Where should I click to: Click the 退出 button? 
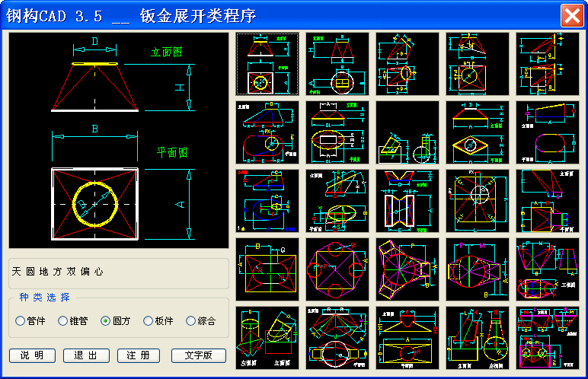pos(86,355)
